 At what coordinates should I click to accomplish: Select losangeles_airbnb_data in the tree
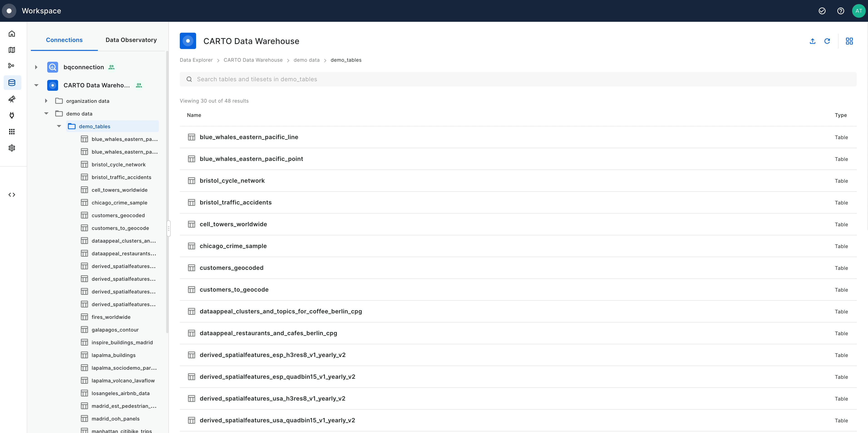[x=121, y=393]
